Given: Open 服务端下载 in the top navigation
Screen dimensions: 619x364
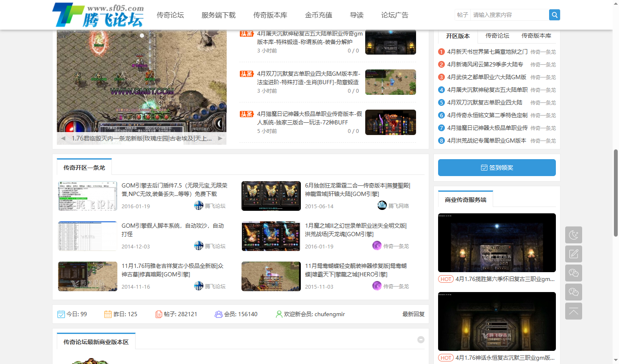Looking at the screenshot, I should 219,15.
